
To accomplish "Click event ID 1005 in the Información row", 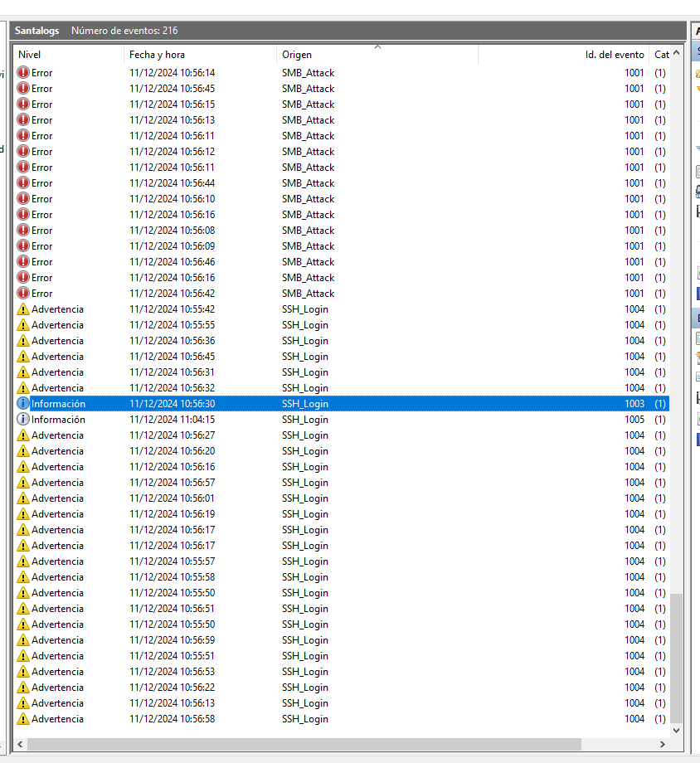I will [634, 420].
